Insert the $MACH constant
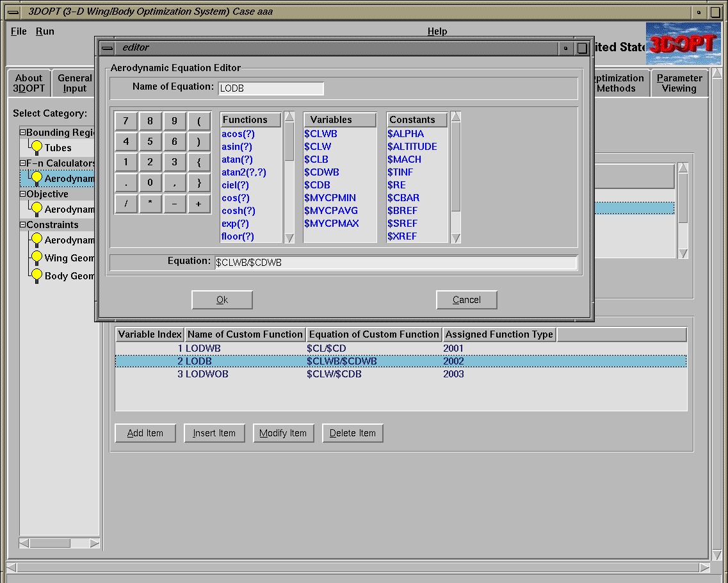This screenshot has width=728, height=583. pyautogui.click(x=405, y=160)
